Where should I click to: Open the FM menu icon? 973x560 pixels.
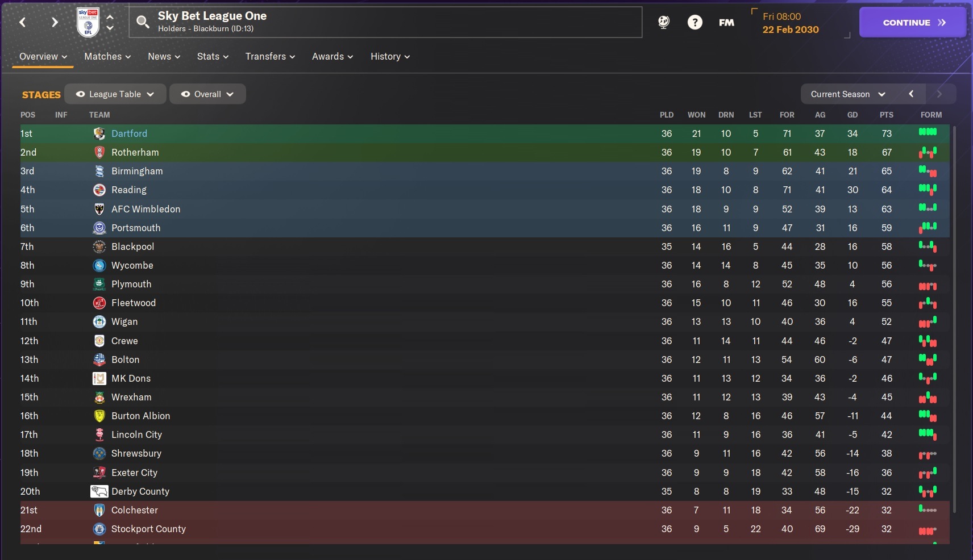[x=726, y=23]
